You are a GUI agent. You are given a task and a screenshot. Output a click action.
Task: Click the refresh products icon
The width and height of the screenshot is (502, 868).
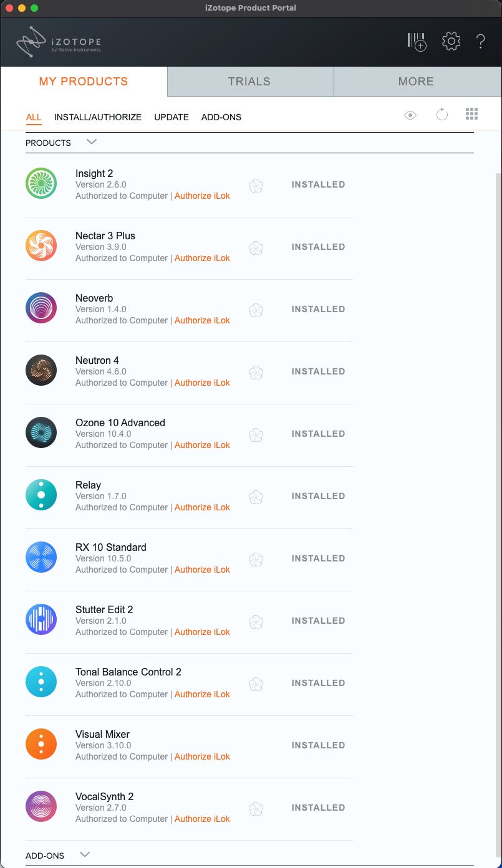tap(442, 115)
